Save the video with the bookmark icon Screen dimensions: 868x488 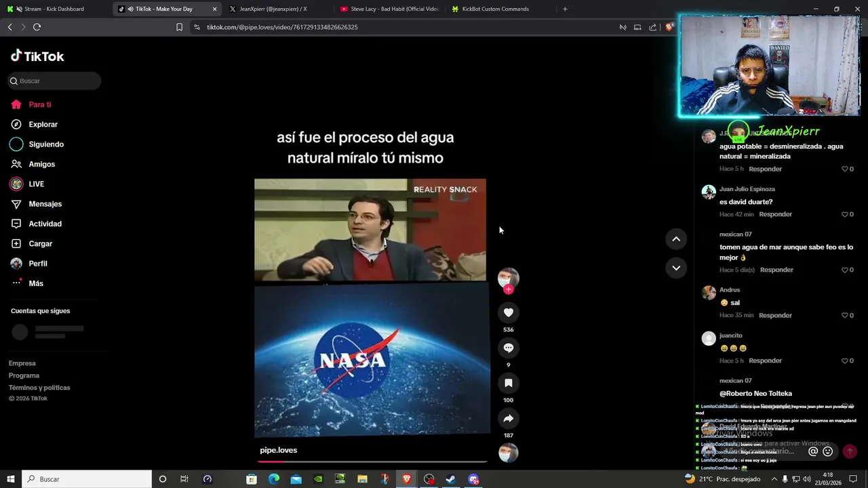508,383
